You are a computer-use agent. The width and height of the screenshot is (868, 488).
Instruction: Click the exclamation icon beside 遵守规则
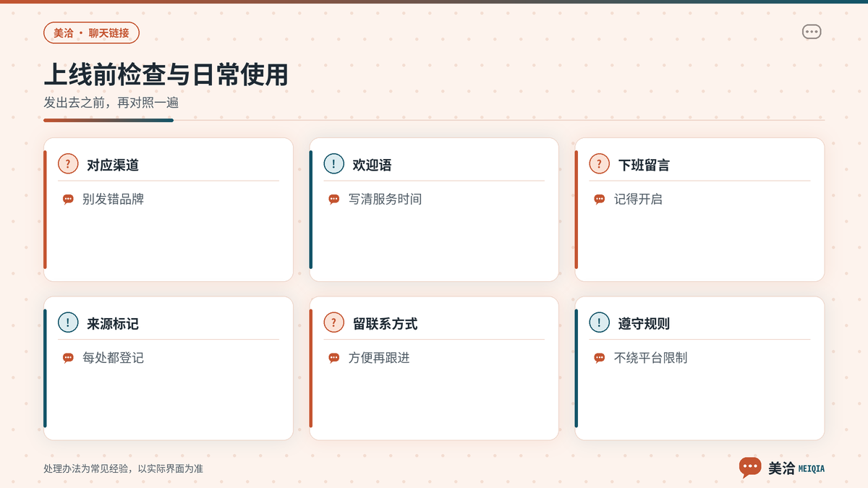[599, 322]
